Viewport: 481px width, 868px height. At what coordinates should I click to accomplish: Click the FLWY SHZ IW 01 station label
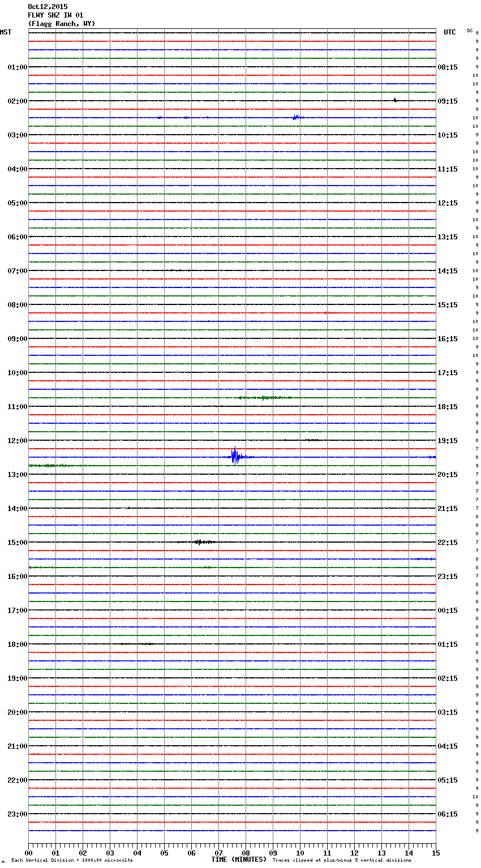(x=55, y=15)
